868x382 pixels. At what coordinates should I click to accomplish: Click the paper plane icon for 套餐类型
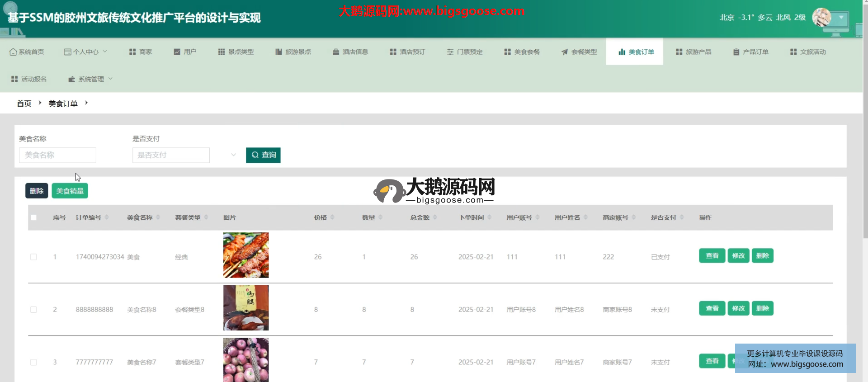click(x=565, y=52)
